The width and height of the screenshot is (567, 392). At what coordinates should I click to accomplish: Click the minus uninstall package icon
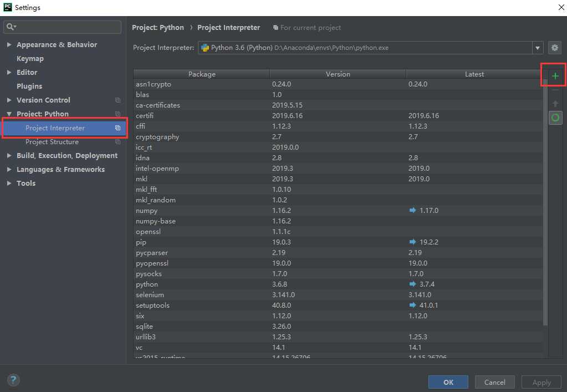[x=555, y=90]
